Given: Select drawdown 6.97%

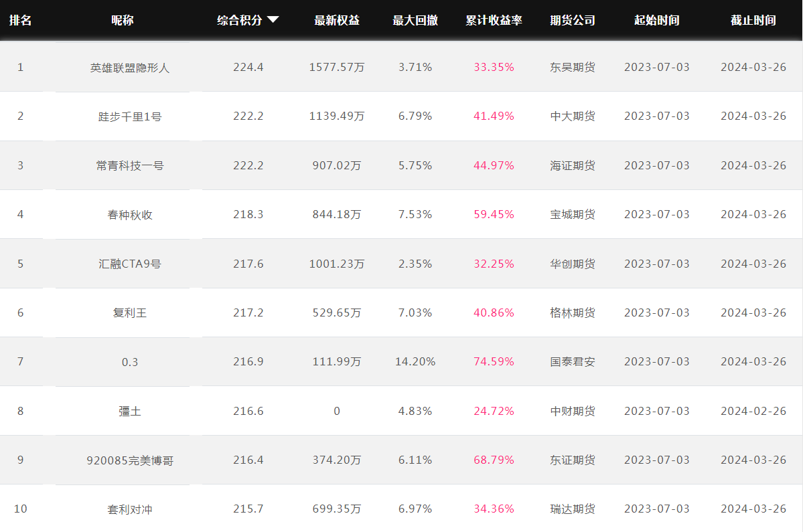Looking at the screenshot, I should pos(415,509).
